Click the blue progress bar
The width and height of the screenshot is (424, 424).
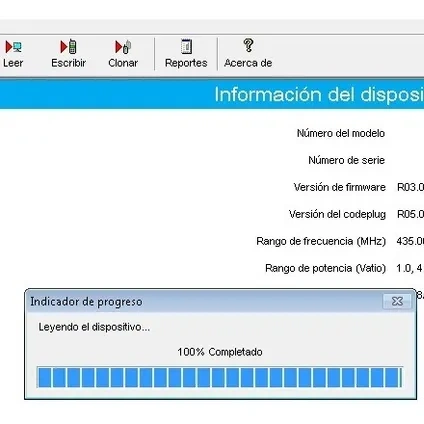[x=220, y=377]
